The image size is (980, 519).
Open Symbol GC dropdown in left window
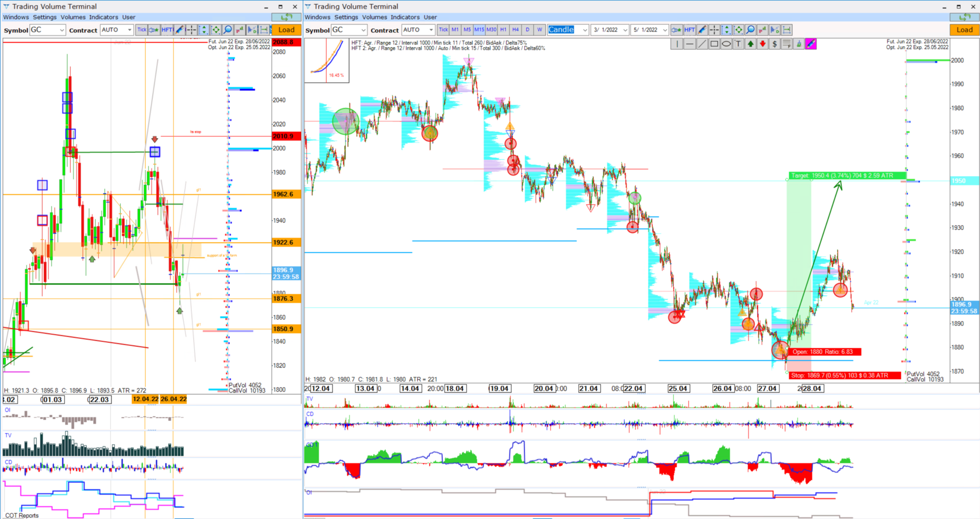pos(48,30)
